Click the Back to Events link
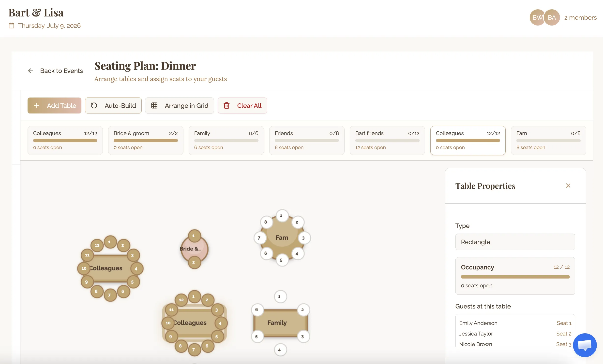 point(61,71)
